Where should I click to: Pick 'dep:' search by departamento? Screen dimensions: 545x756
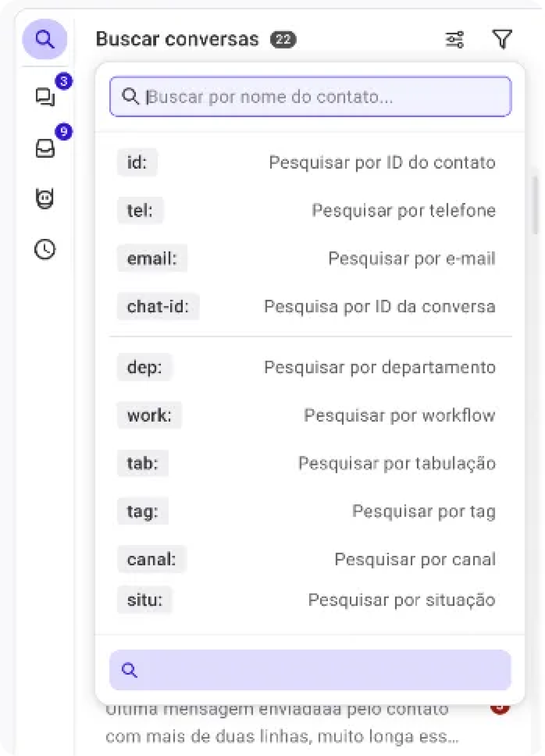tap(307, 367)
